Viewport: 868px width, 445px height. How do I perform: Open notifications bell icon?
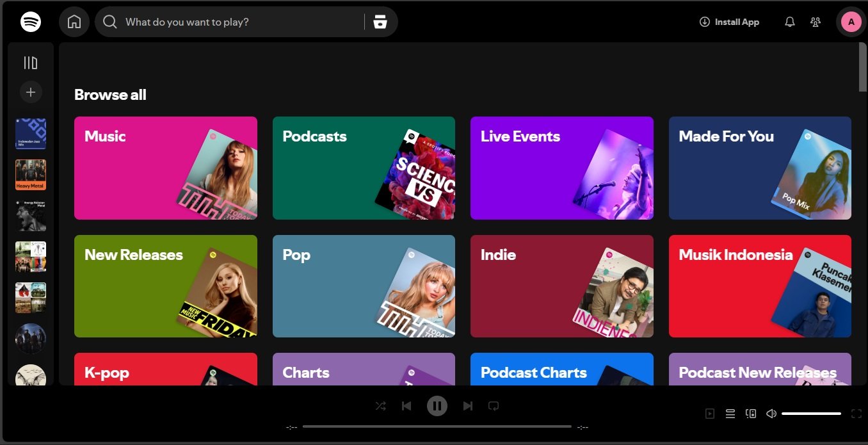[x=790, y=22]
